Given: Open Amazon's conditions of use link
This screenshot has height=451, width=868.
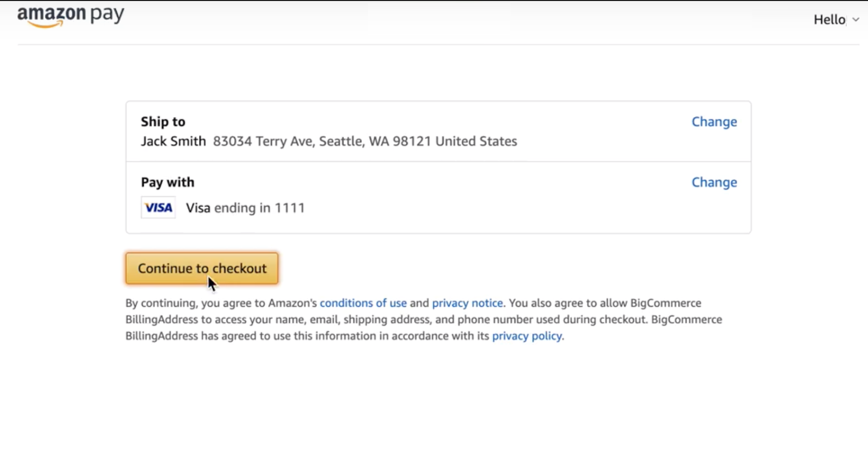Looking at the screenshot, I should (x=363, y=303).
